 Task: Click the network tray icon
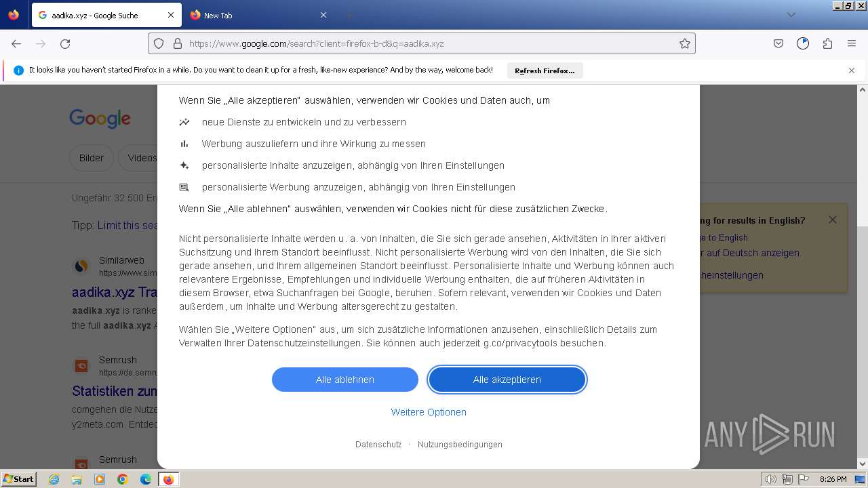(787, 479)
